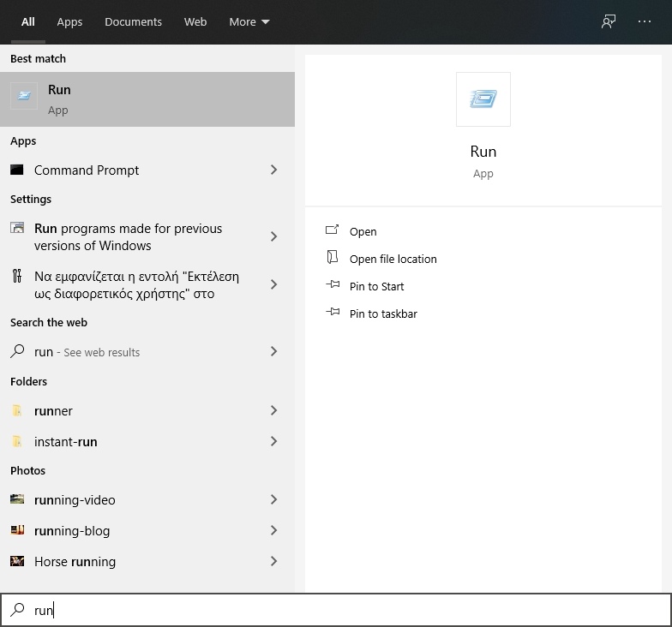The height and width of the screenshot is (627, 672).
Task: Switch to the Documents tab
Action: 133,22
